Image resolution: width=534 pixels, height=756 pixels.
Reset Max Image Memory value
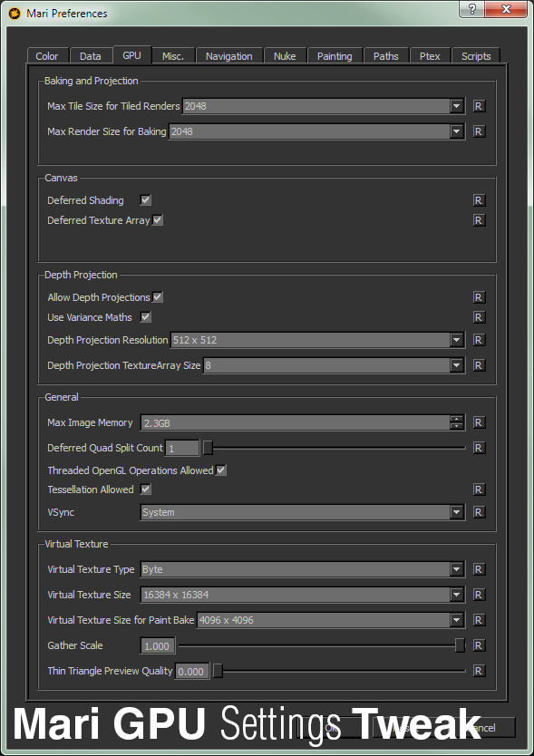(x=479, y=422)
